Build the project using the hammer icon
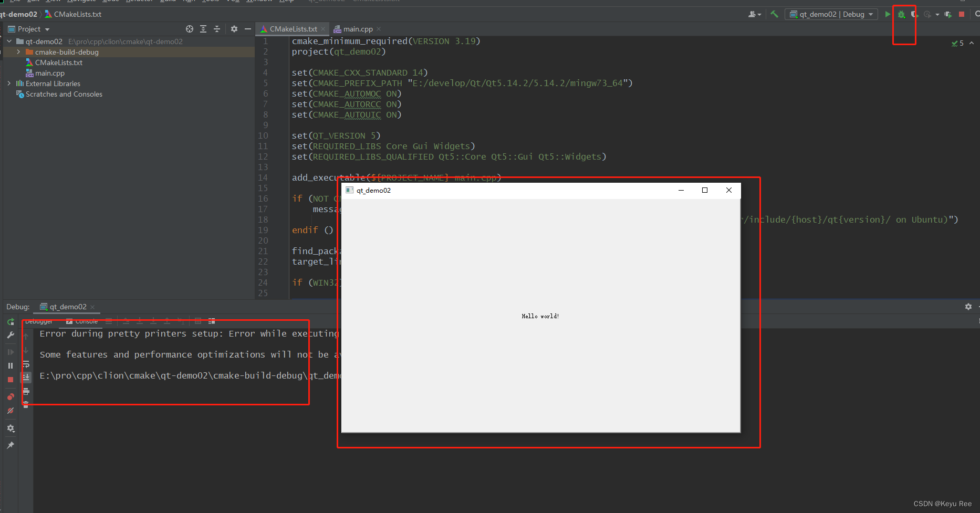Image resolution: width=980 pixels, height=513 pixels. click(775, 14)
